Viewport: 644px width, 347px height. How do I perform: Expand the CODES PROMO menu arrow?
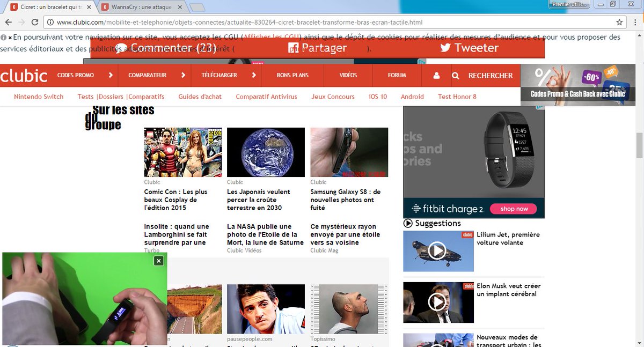coord(111,76)
